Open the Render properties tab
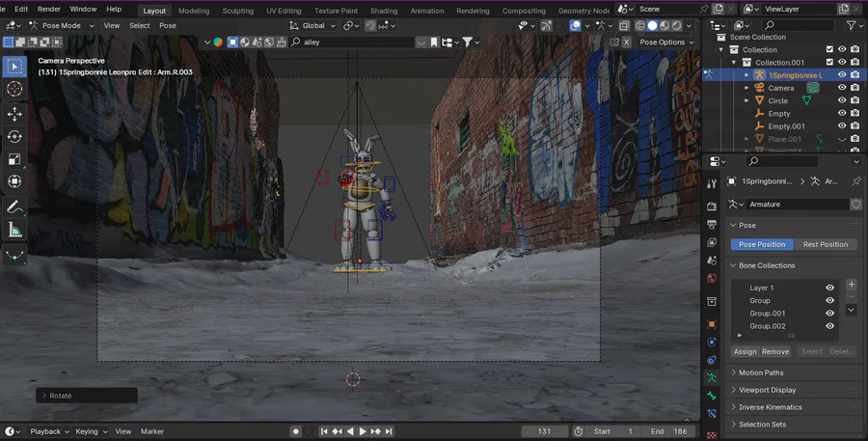This screenshot has height=441, width=868. click(x=712, y=207)
